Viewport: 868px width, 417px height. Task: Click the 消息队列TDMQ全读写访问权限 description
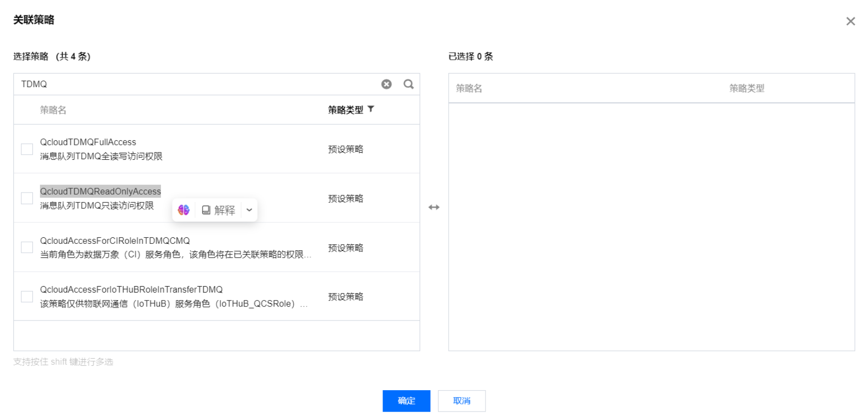(x=101, y=156)
